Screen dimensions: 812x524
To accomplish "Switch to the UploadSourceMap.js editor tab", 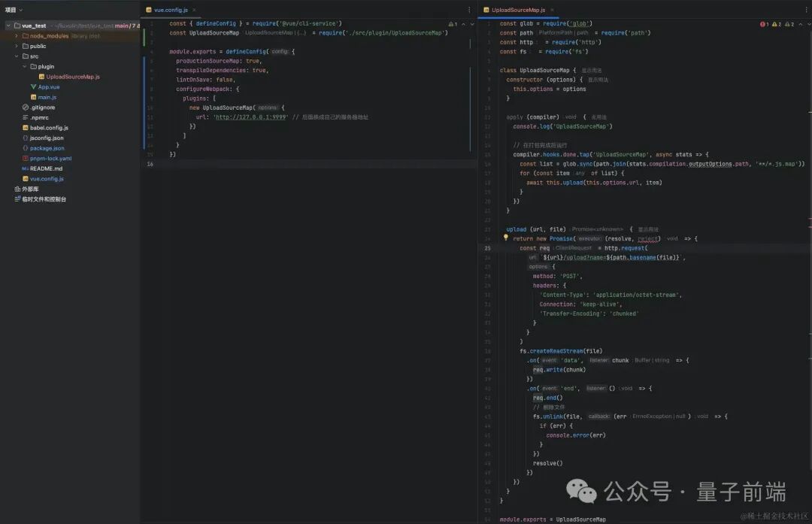I will [518, 10].
